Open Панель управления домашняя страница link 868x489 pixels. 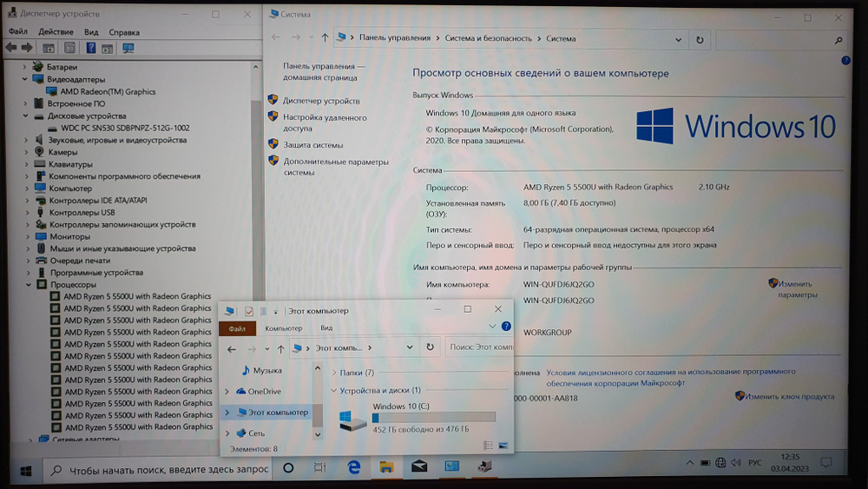tap(324, 72)
